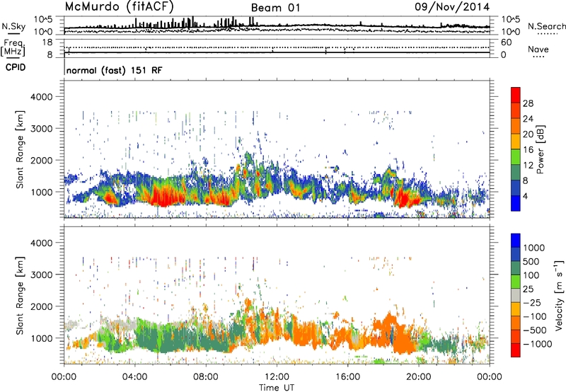The width and height of the screenshot is (566, 392).
Task: Select the "4000" range tick on power panel
Action: (41, 97)
